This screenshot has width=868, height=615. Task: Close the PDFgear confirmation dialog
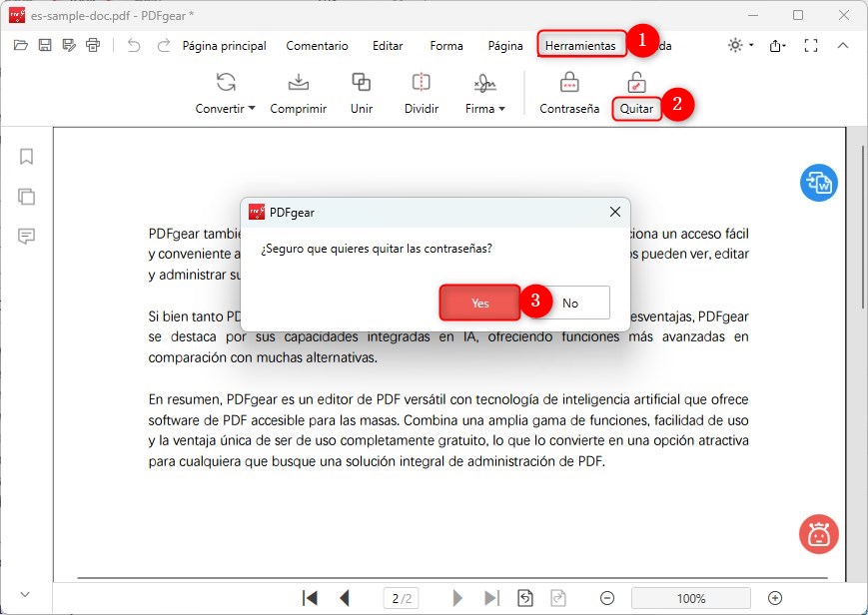[x=615, y=212]
